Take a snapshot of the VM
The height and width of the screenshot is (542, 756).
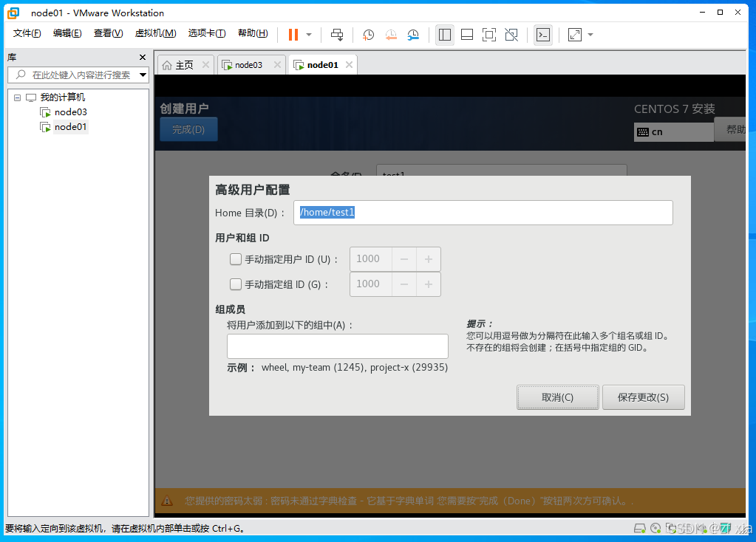coord(368,35)
